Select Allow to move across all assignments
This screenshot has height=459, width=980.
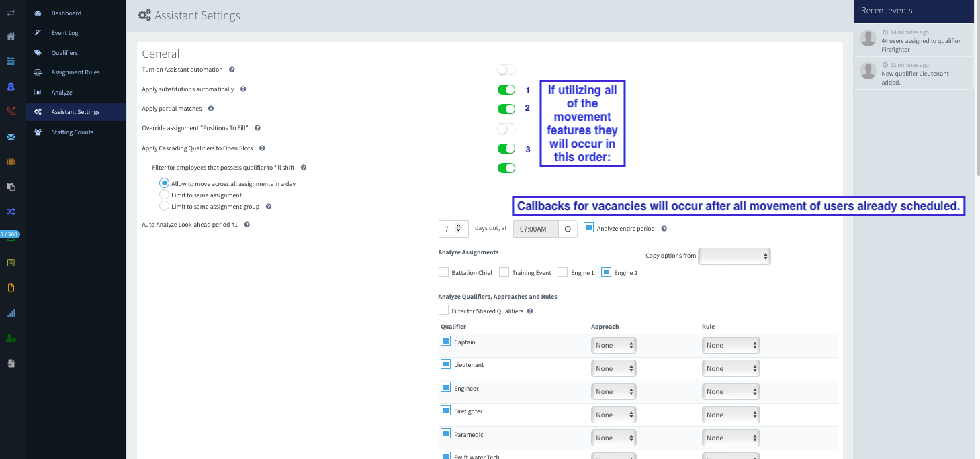pyautogui.click(x=164, y=183)
